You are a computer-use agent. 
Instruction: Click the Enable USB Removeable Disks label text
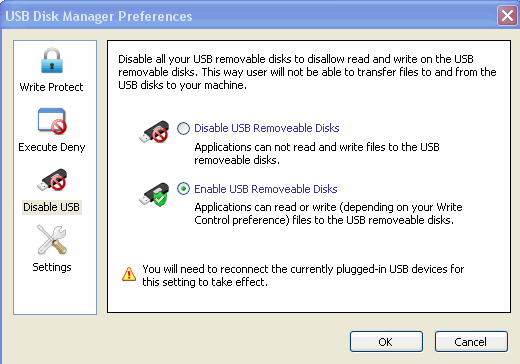pyautogui.click(x=266, y=189)
